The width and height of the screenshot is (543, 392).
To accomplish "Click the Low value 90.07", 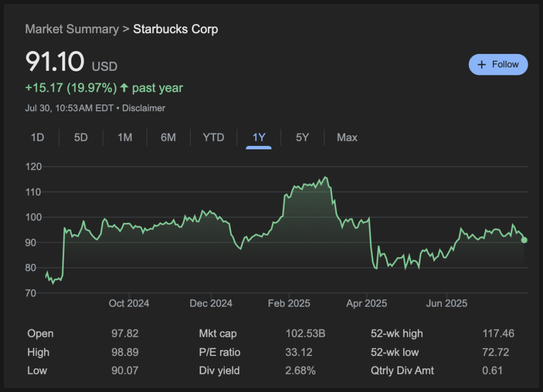I will tap(125, 371).
